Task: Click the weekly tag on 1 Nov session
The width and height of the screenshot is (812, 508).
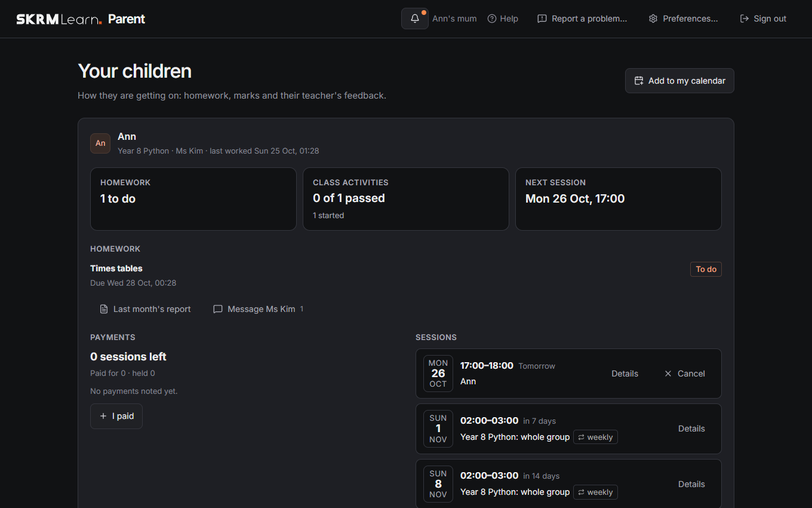Action: 595,437
